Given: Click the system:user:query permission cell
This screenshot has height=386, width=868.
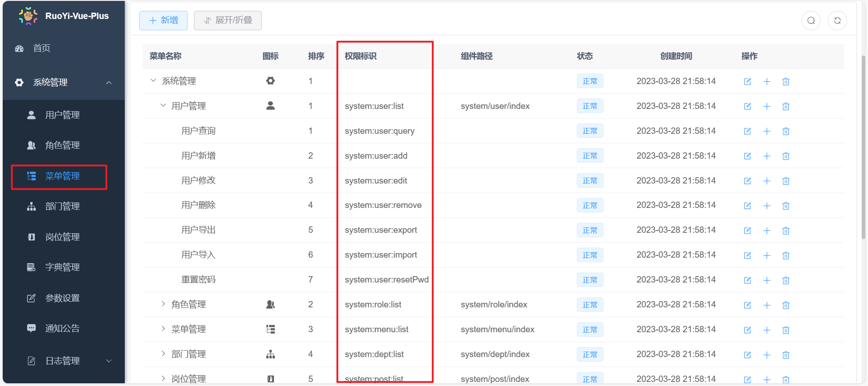Looking at the screenshot, I should (380, 131).
